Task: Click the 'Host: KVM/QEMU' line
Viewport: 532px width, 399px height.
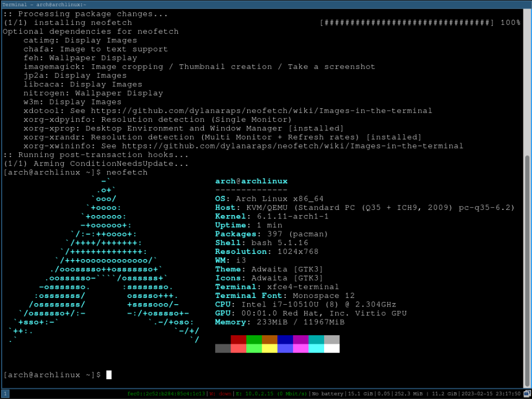Action: click(365, 208)
